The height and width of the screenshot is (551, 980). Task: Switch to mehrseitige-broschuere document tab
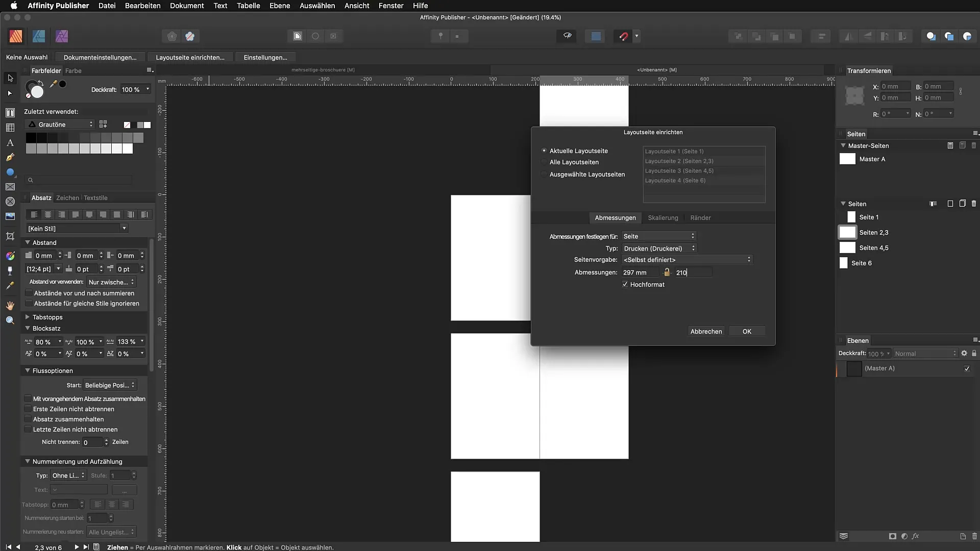pos(323,70)
